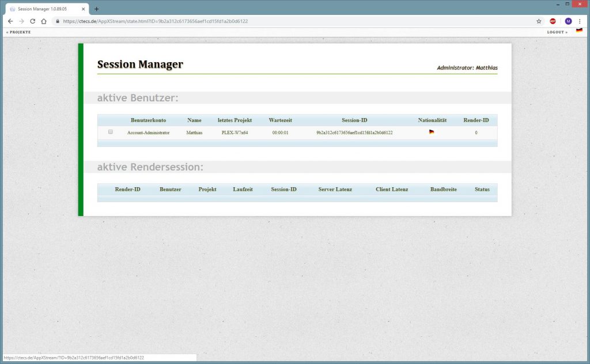Tick the checkbox for Account-Administrator row
The image size is (590, 364).
[x=111, y=132]
